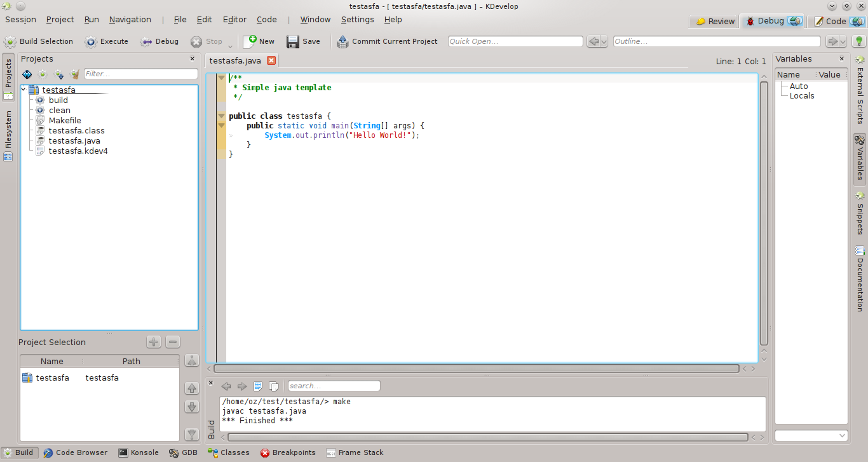The height and width of the screenshot is (462, 868).
Task: Remove item from Project Selection with minus
Action: click(173, 342)
